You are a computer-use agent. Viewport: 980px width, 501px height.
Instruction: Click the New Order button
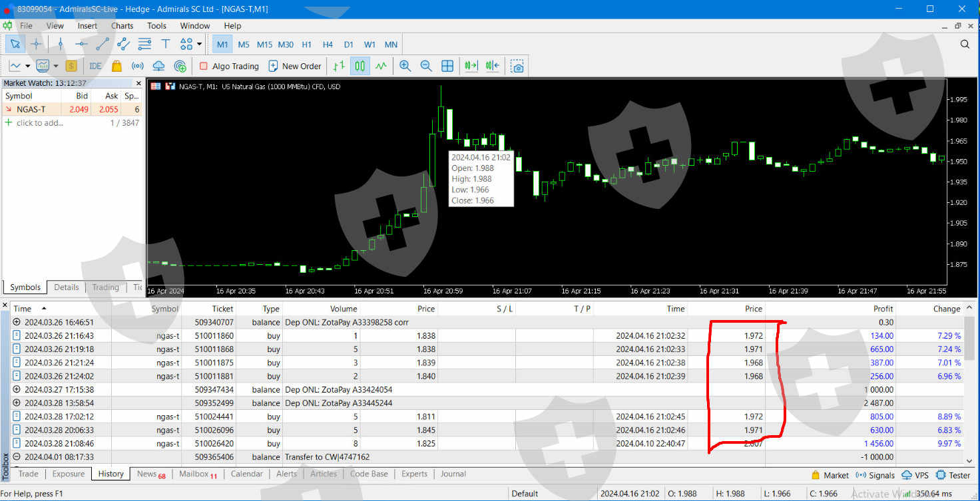click(294, 66)
